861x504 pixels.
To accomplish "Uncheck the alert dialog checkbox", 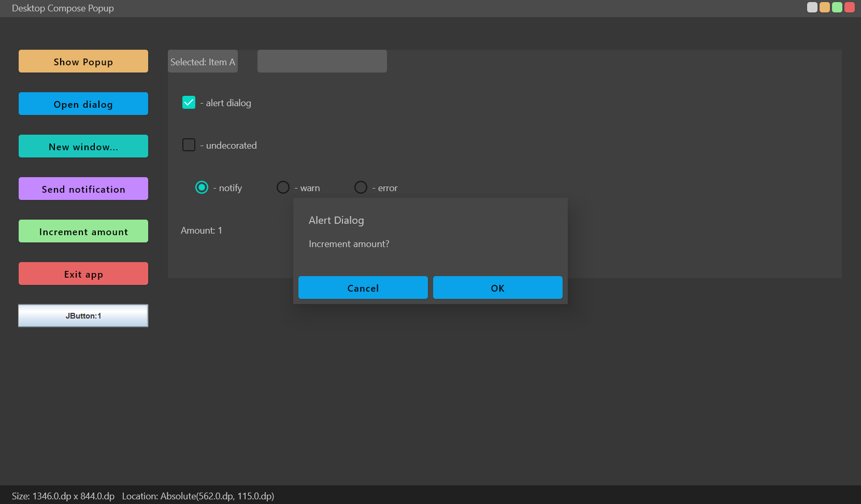I will click(189, 102).
